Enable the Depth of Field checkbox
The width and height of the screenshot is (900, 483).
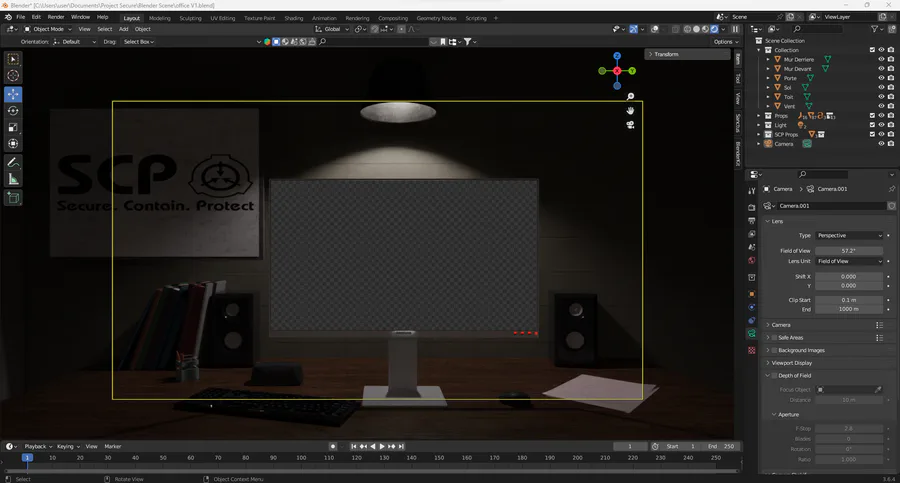pyautogui.click(x=774, y=376)
